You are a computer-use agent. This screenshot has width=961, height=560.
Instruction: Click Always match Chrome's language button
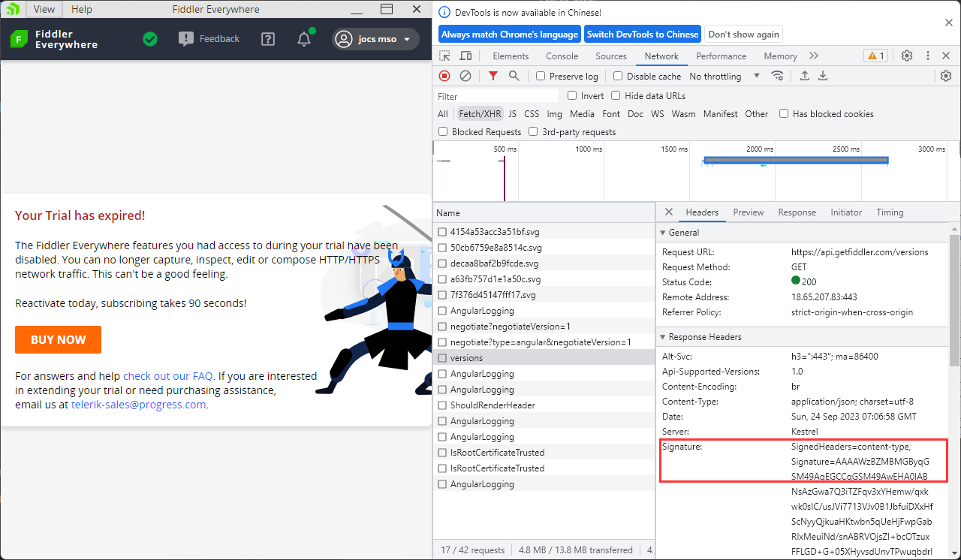[510, 35]
